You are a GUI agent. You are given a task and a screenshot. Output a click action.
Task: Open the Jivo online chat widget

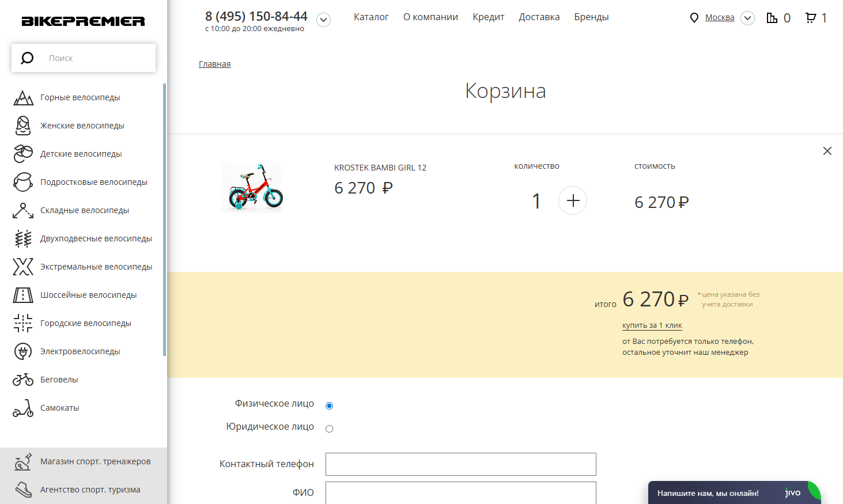click(735, 492)
